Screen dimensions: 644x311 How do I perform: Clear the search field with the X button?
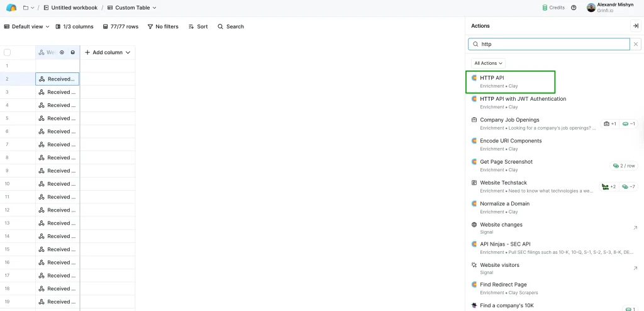coord(636,44)
